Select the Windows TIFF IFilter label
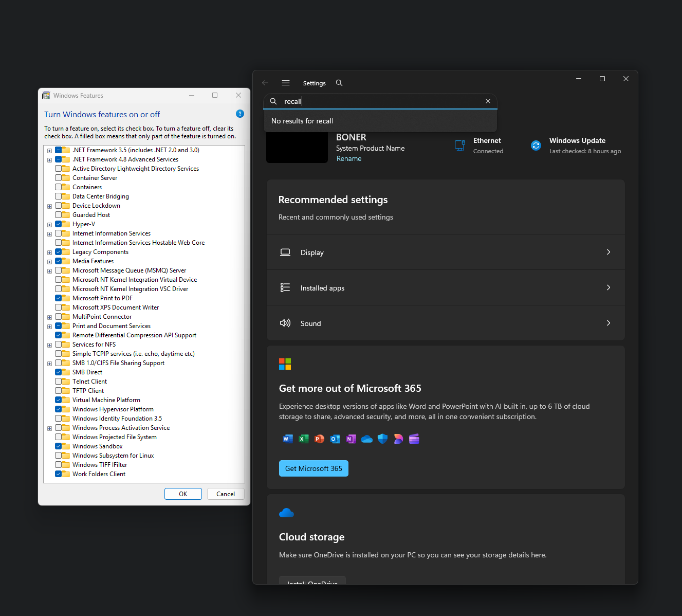 coord(100,465)
